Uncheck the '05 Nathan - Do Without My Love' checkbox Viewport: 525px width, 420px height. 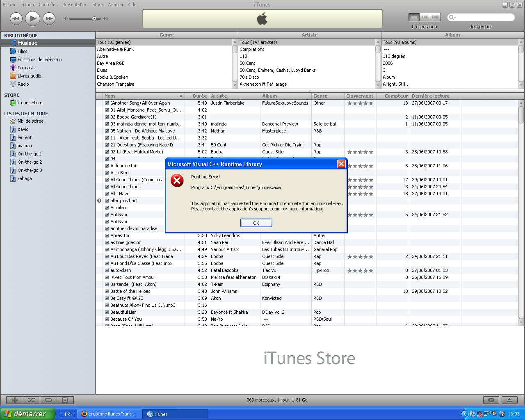[x=107, y=131]
